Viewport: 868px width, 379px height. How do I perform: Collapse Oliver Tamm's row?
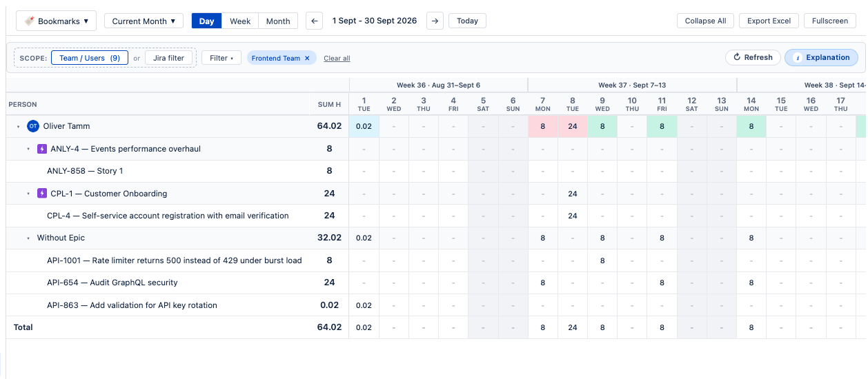click(19, 127)
